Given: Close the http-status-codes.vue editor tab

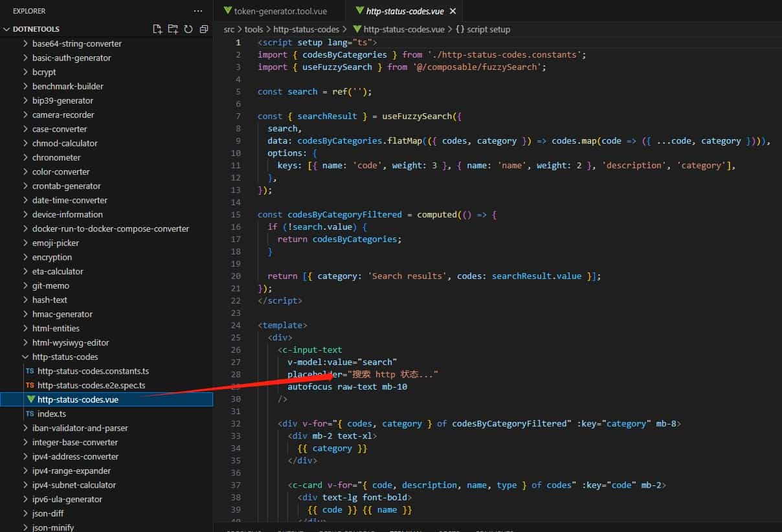Looking at the screenshot, I should [x=453, y=11].
